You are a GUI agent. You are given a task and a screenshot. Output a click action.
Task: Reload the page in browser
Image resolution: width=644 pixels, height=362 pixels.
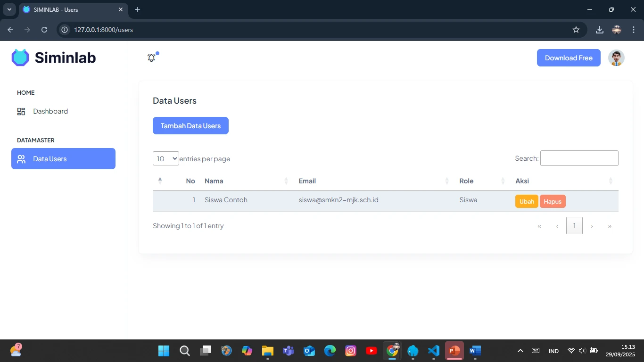coord(44,30)
